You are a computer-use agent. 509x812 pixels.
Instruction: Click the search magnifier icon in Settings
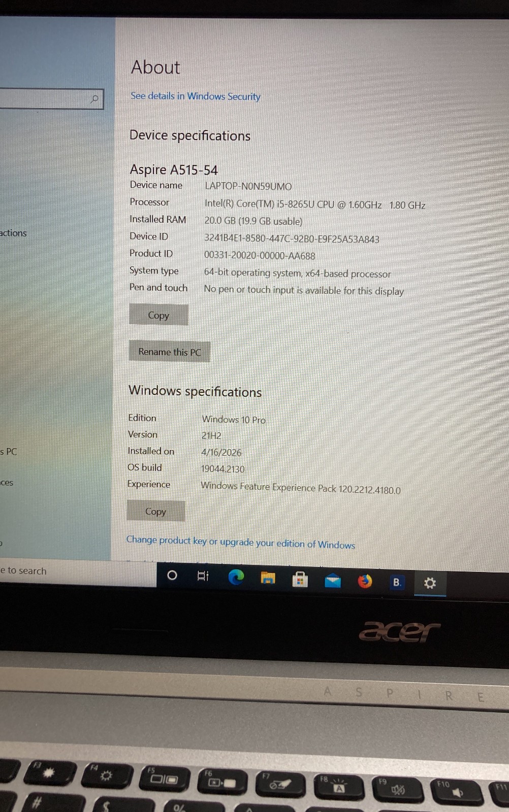[x=94, y=99]
